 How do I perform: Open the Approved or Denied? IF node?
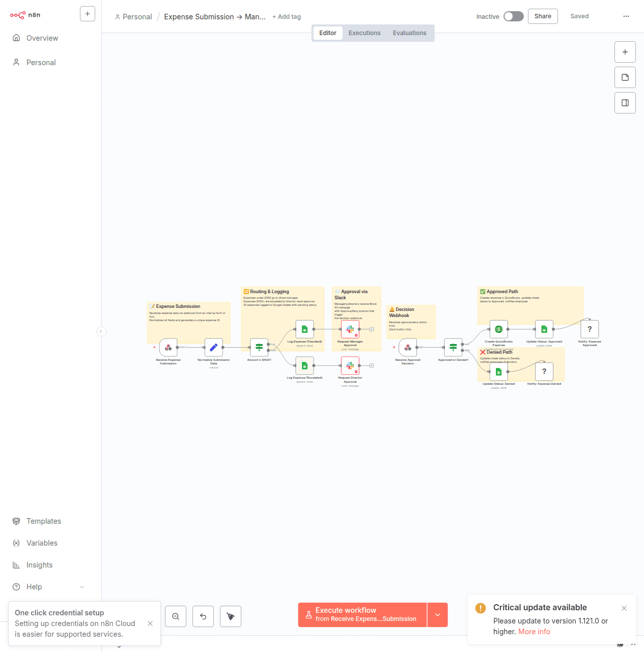tap(452, 347)
